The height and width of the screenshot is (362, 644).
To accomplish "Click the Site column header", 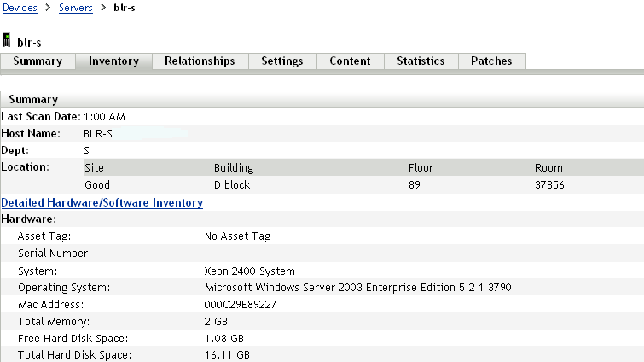I will pyautogui.click(x=94, y=168).
